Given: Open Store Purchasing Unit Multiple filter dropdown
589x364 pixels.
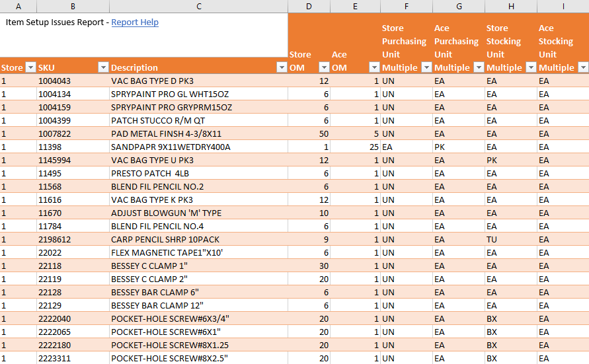Looking at the screenshot, I should coord(426,67).
